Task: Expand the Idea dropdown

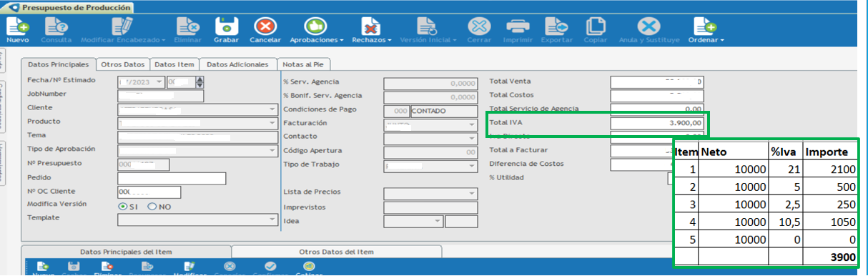Action: (x=438, y=222)
